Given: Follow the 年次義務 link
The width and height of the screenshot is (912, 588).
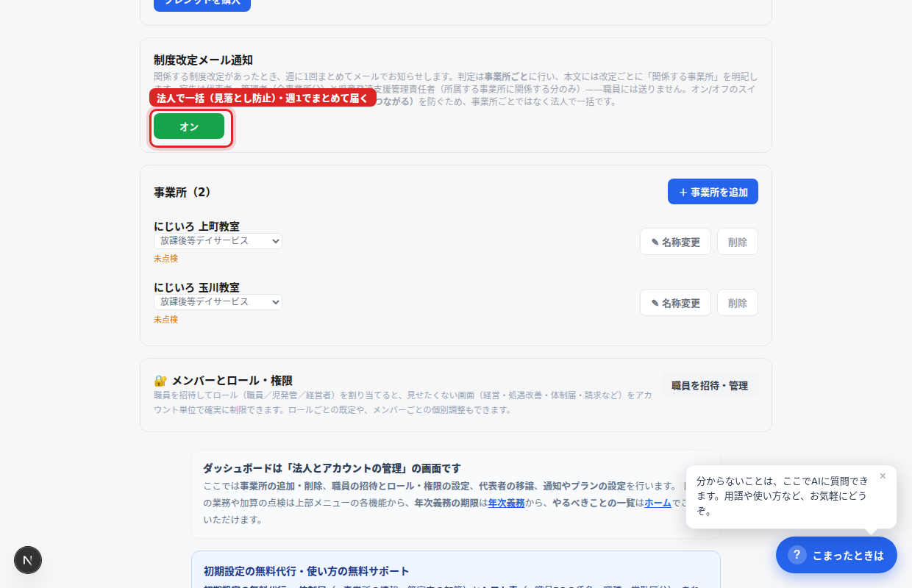Looking at the screenshot, I should (507, 503).
